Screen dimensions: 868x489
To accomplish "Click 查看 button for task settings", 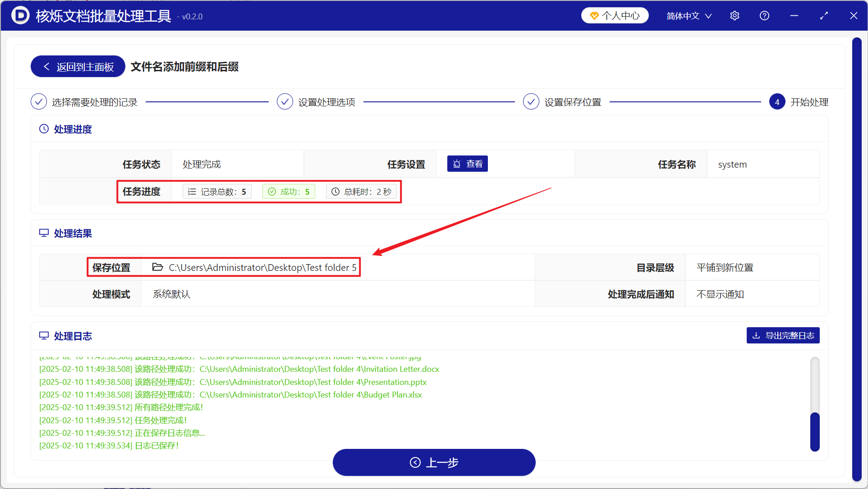I will coord(468,164).
